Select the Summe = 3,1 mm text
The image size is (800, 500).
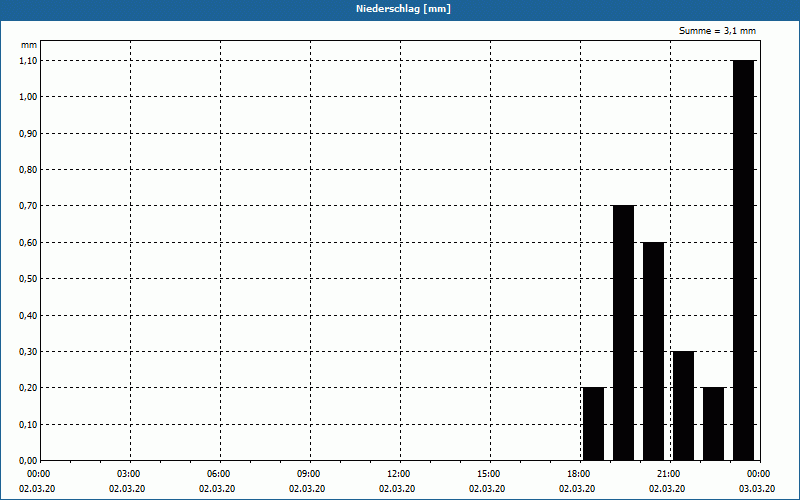(717, 31)
